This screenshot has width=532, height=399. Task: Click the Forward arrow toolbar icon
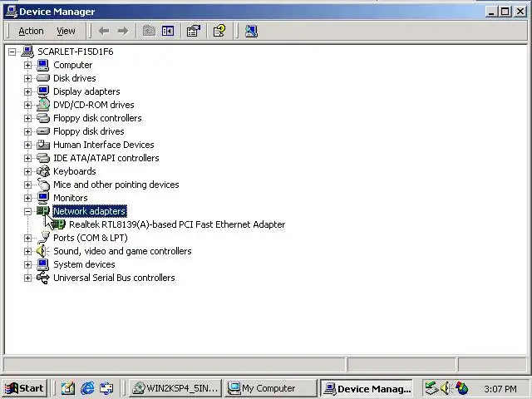click(x=123, y=32)
